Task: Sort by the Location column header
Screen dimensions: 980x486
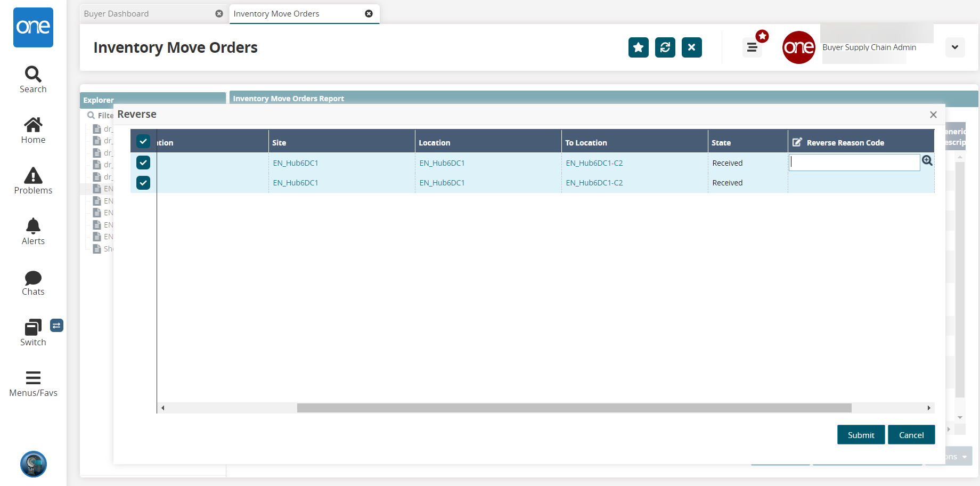Action: pyautogui.click(x=488, y=142)
